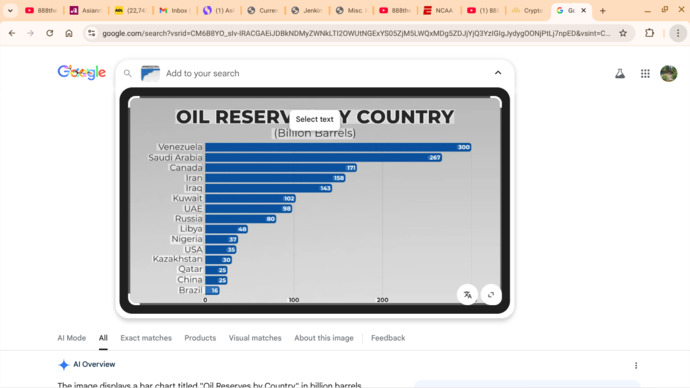Click the Google logo
Screen dimensions: 690x388
[x=81, y=73]
